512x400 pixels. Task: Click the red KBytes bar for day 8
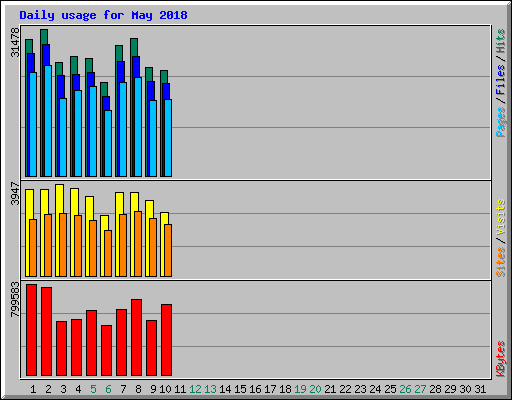coord(136,337)
